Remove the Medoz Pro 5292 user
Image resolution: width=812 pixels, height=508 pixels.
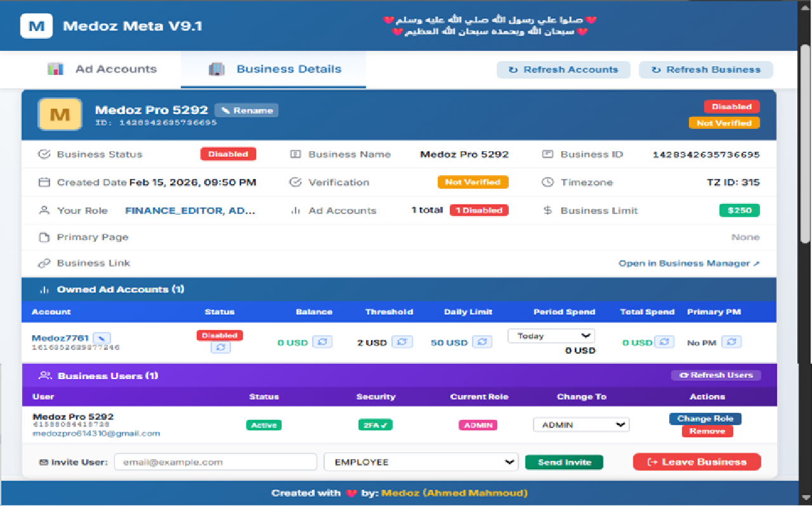[x=707, y=431]
